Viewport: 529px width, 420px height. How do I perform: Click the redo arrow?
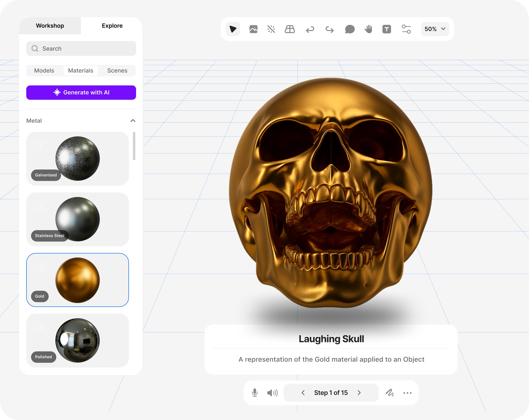click(329, 30)
